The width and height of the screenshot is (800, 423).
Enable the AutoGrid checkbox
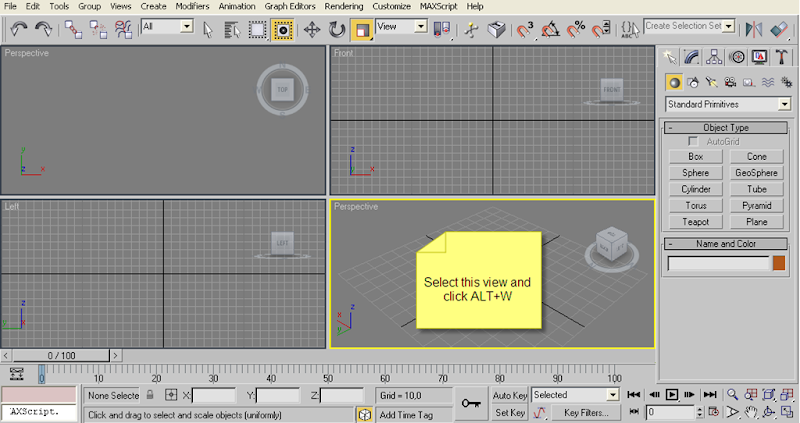(x=693, y=142)
